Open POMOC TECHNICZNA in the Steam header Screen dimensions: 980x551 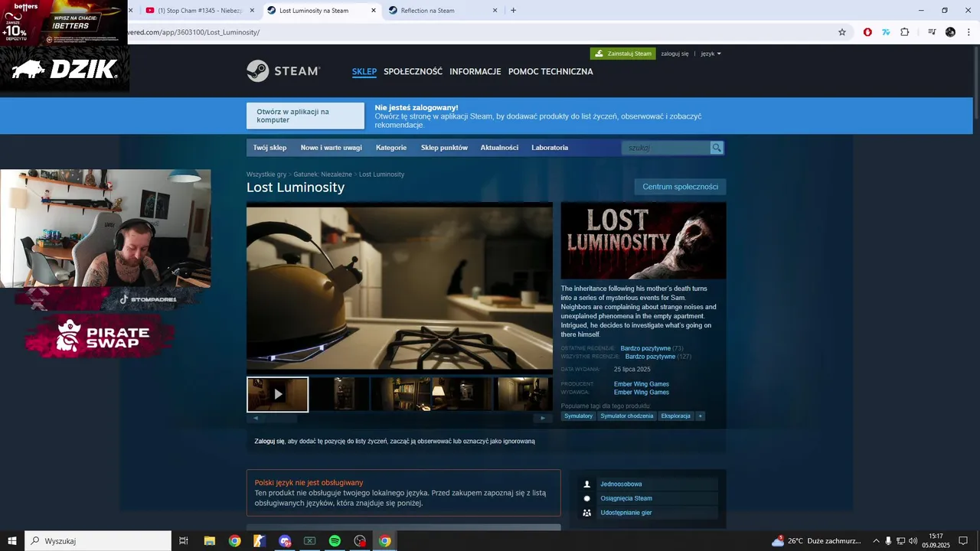(x=550, y=72)
